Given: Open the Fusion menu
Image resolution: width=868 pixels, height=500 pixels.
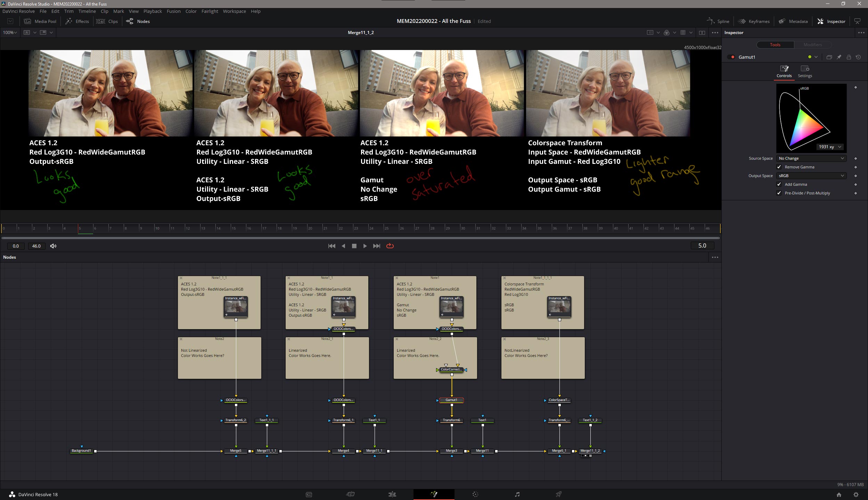Looking at the screenshot, I should (173, 11).
